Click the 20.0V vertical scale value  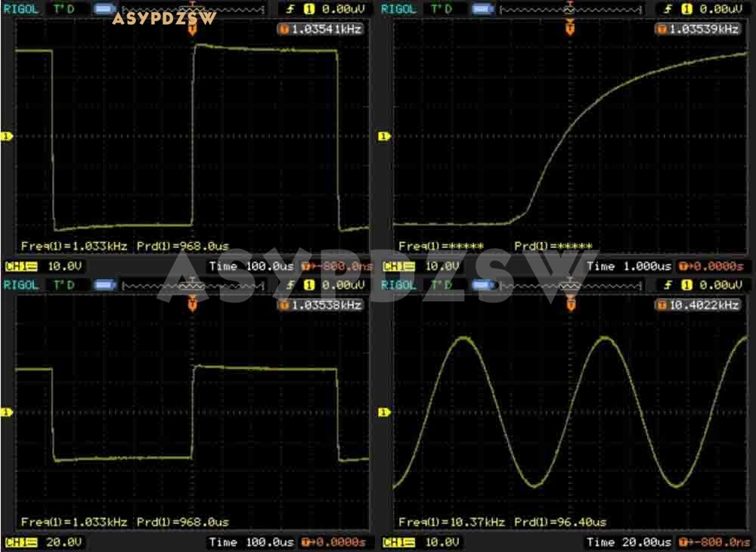pyautogui.click(x=64, y=542)
